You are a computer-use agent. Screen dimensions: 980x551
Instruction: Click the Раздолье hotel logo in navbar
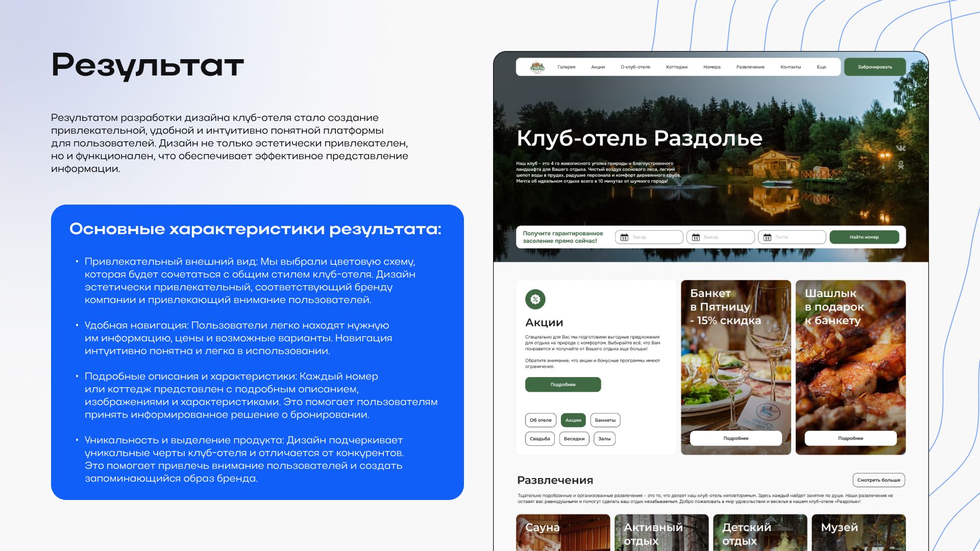coord(537,67)
